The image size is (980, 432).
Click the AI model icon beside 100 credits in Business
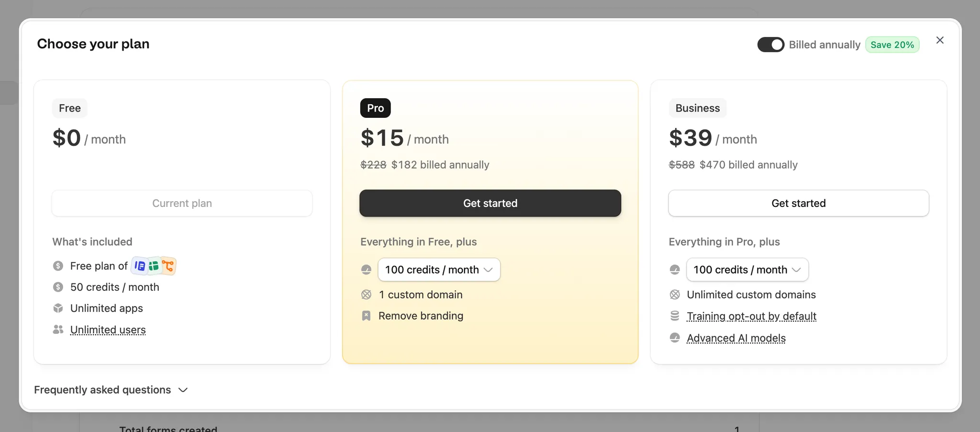click(675, 269)
